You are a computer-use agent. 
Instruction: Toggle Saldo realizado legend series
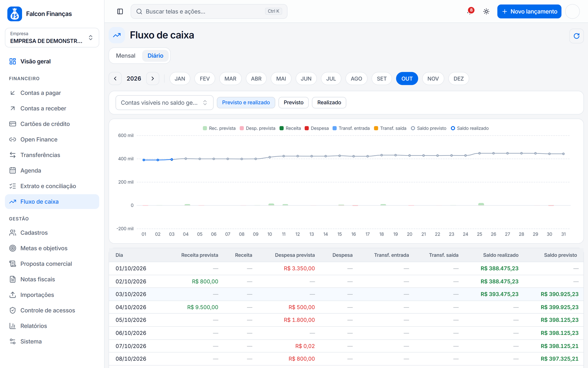tap(470, 128)
